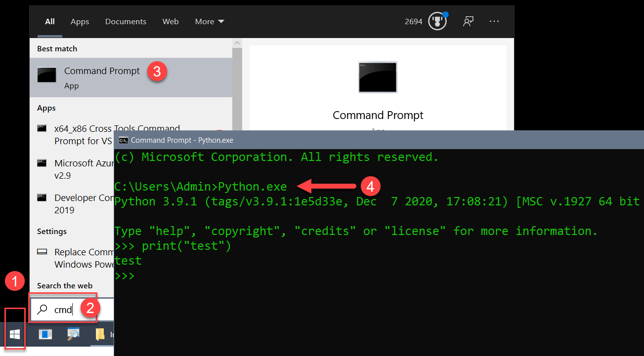Click the Microsoft Azure prompt icon
Viewport: 644px width, 356px height.
[42, 163]
